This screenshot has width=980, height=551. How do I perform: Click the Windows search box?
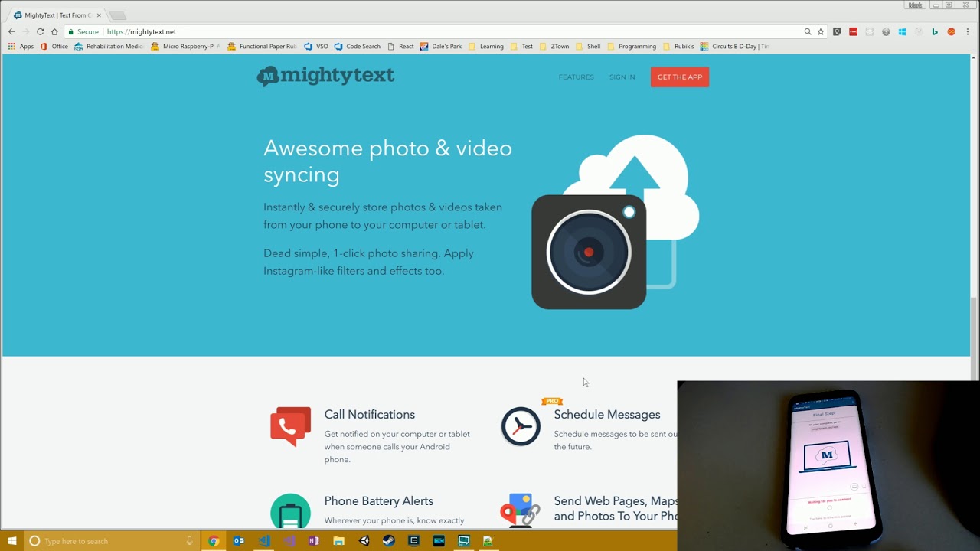tap(112, 541)
